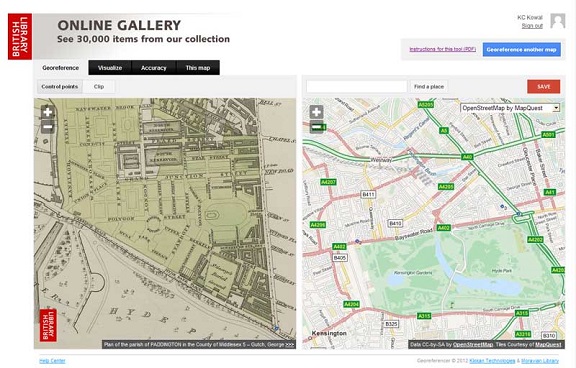Viewport: 576px width, 368px height.
Task: Switch to the Visualize tab
Action: [110, 68]
